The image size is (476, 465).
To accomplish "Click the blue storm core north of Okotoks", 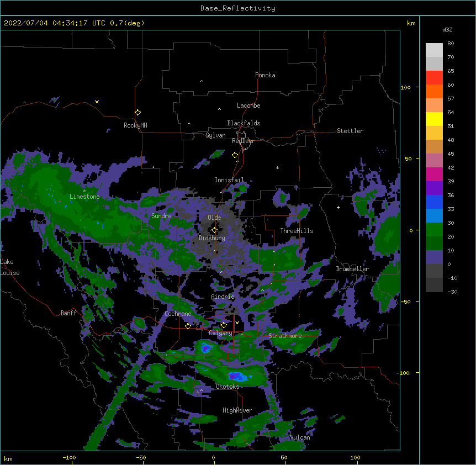I will tap(238, 377).
